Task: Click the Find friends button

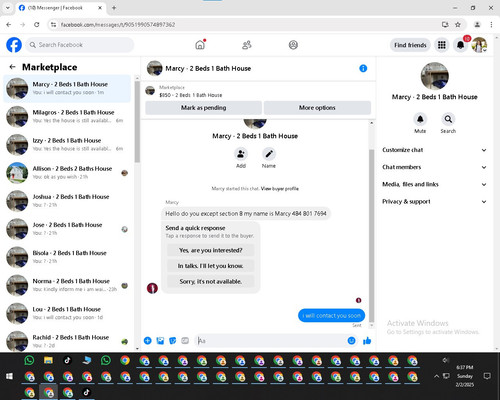Action: [410, 45]
